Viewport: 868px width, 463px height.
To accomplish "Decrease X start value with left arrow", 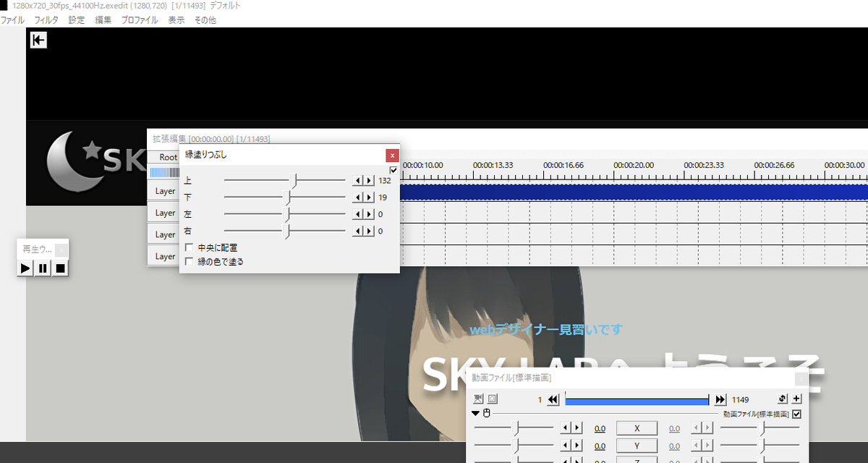I will [566, 428].
